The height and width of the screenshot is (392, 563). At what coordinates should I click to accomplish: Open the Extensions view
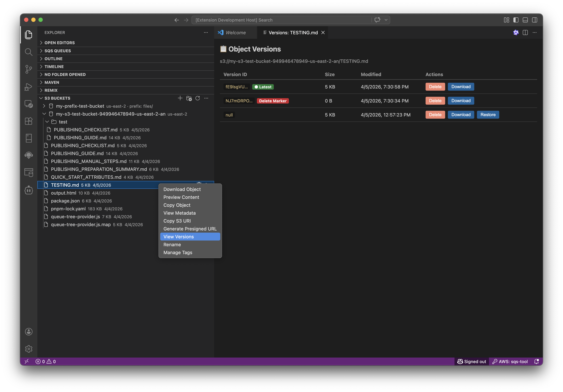point(29,121)
